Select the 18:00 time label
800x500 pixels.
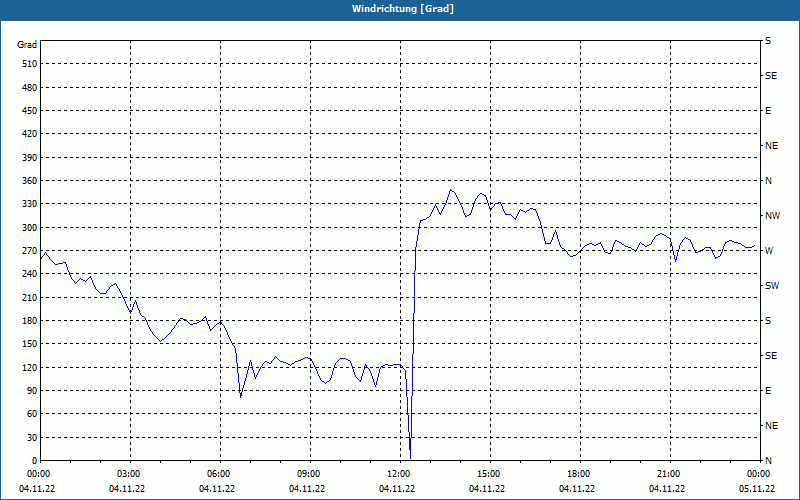(x=580, y=474)
